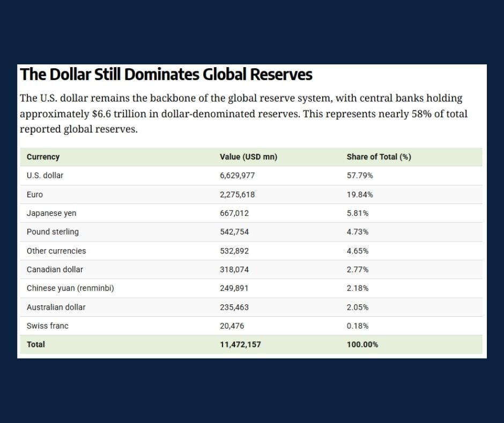The width and height of the screenshot is (504, 423).
Task: Select the Euro row
Action: coord(34,194)
